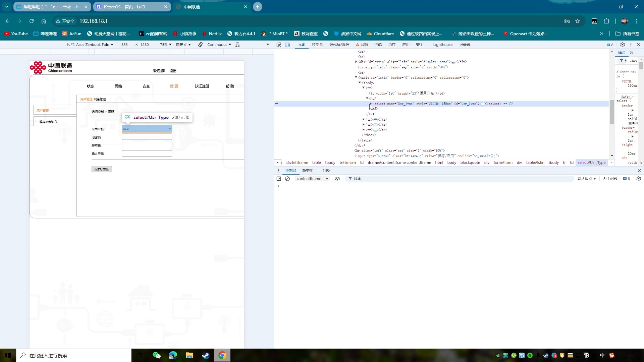Click 退出 link in the header

(x=173, y=70)
